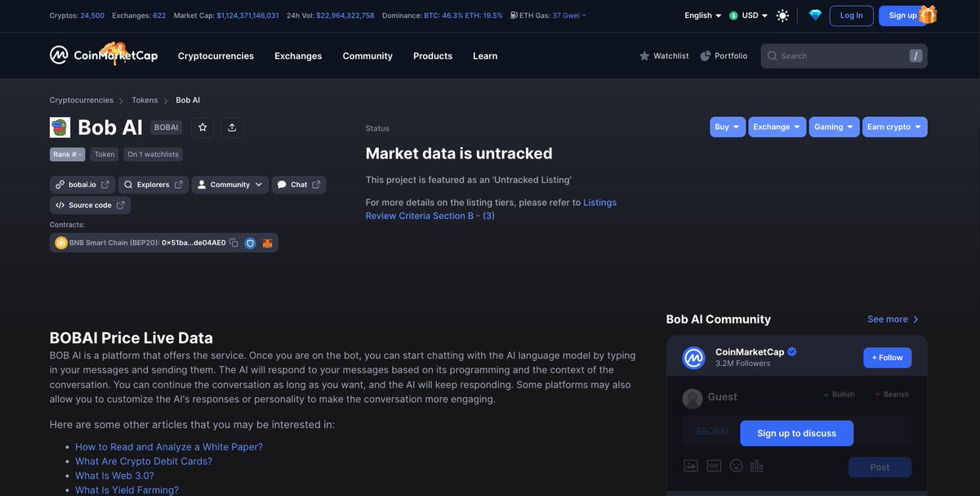Viewport: 980px width, 496px height.
Task: Open the Community nav menu
Action: (367, 56)
